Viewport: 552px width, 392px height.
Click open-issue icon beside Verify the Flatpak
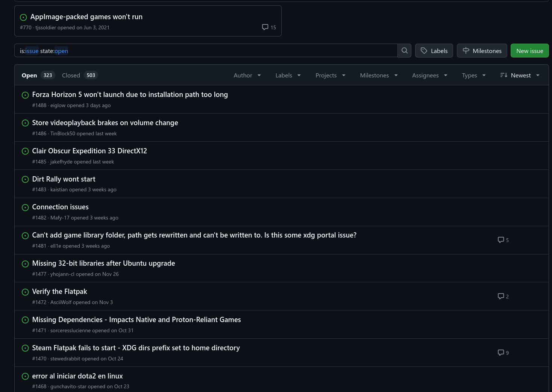25,292
